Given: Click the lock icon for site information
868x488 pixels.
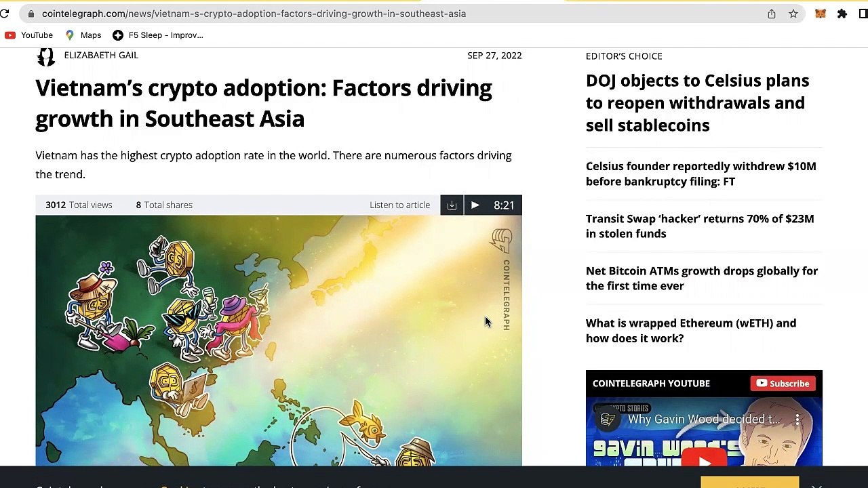Looking at the screenshot, I should pyautogui.click(x=31, y=14).
